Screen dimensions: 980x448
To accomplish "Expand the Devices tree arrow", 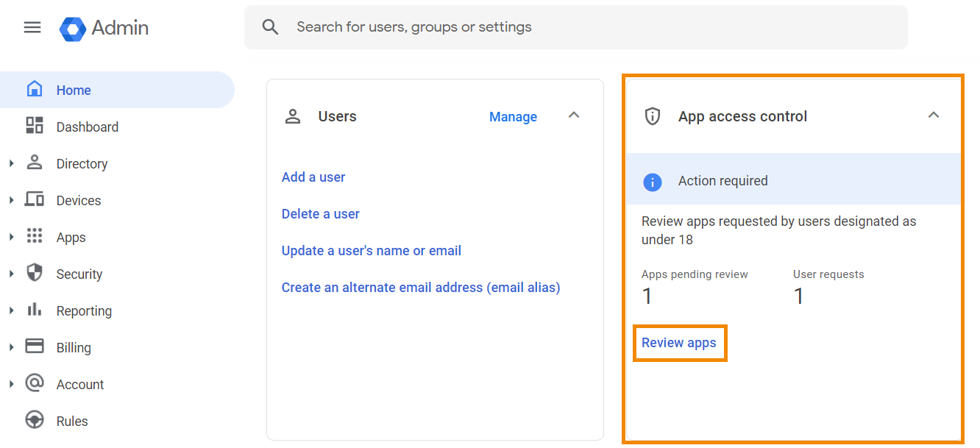I will pos(11,200).
